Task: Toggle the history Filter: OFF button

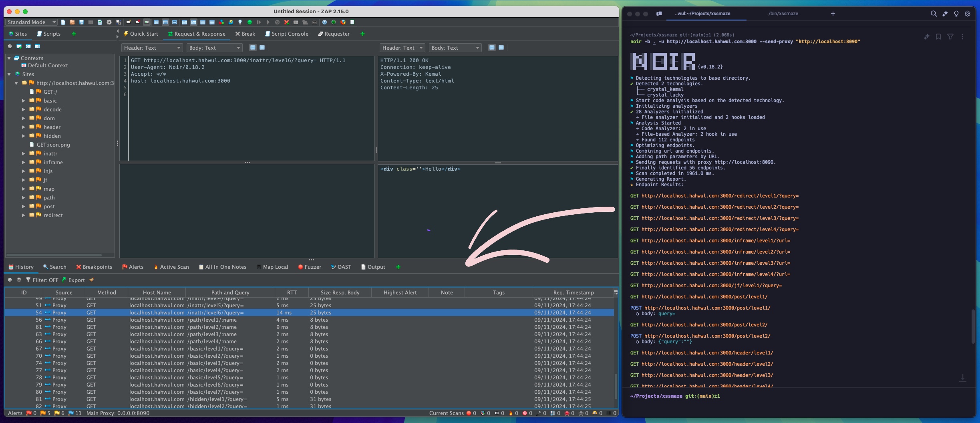Action: (42, 280)
